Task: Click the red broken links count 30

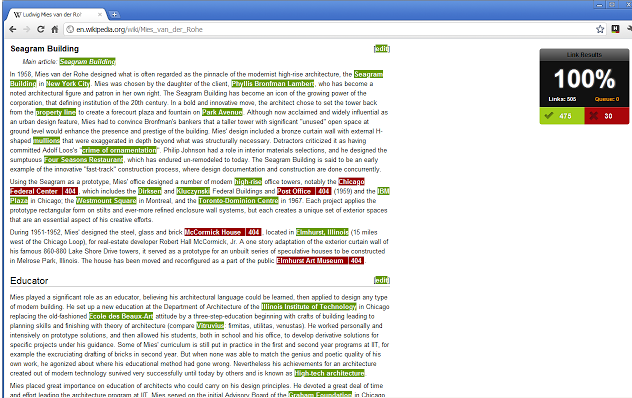Action: [x=607, y=116]
